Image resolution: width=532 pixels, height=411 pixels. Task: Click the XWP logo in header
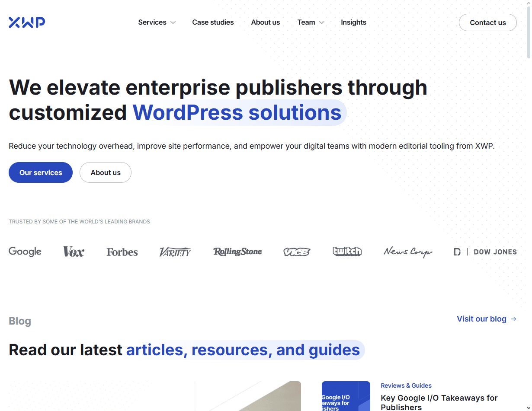[27, 22]
